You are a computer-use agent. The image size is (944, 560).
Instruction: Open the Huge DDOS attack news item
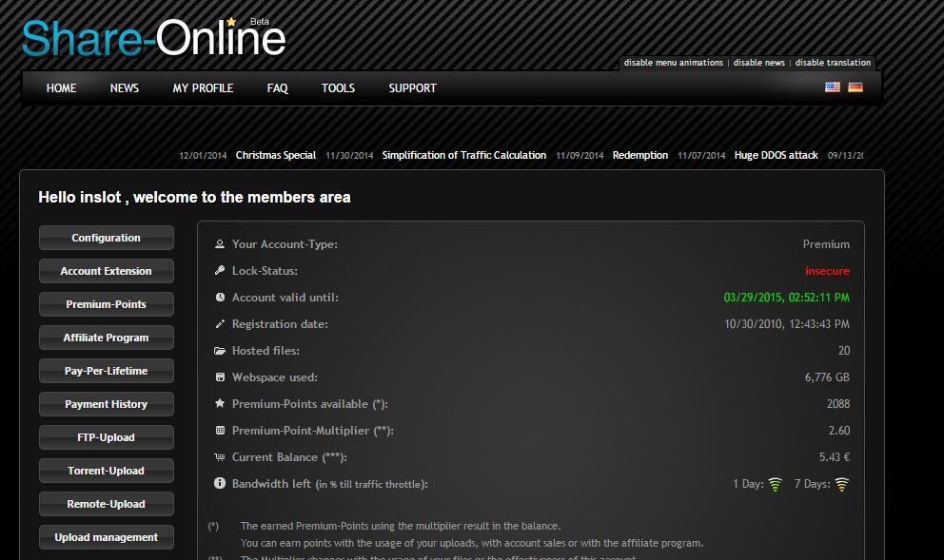click(776, 155)
